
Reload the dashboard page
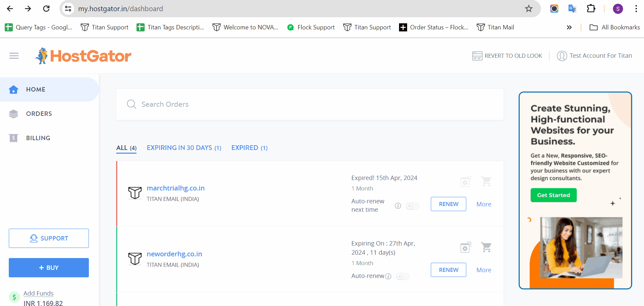tap(46, 8)
